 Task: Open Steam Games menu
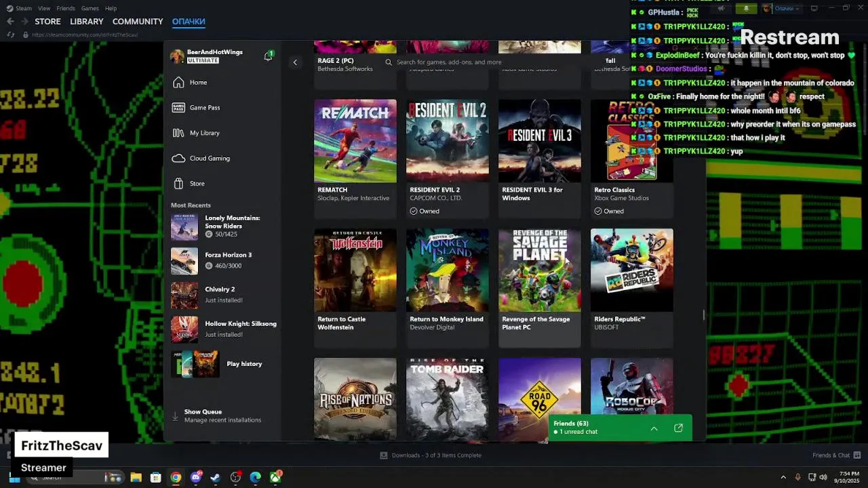click(x=90, y=8)
